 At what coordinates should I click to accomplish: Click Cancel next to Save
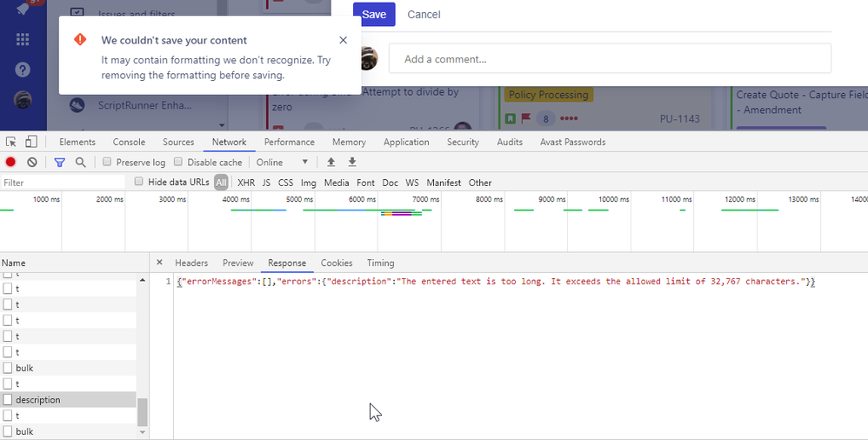[424, 15]
